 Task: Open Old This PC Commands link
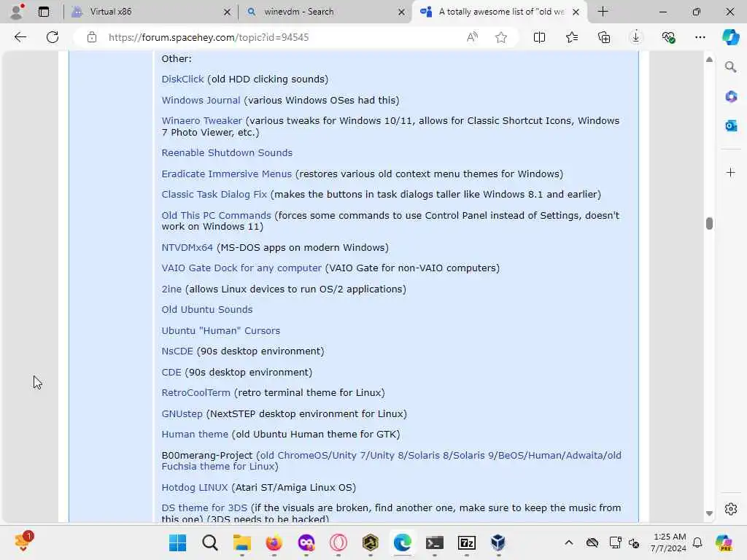216,215
